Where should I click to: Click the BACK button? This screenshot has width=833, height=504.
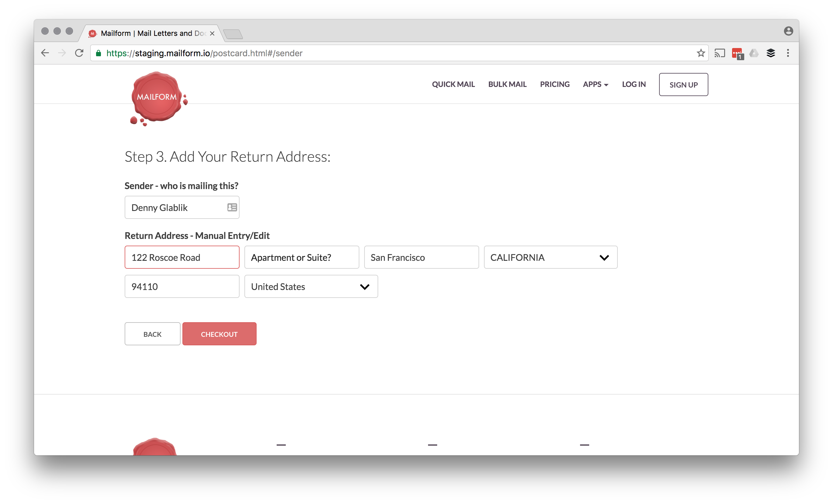[152, 334]
